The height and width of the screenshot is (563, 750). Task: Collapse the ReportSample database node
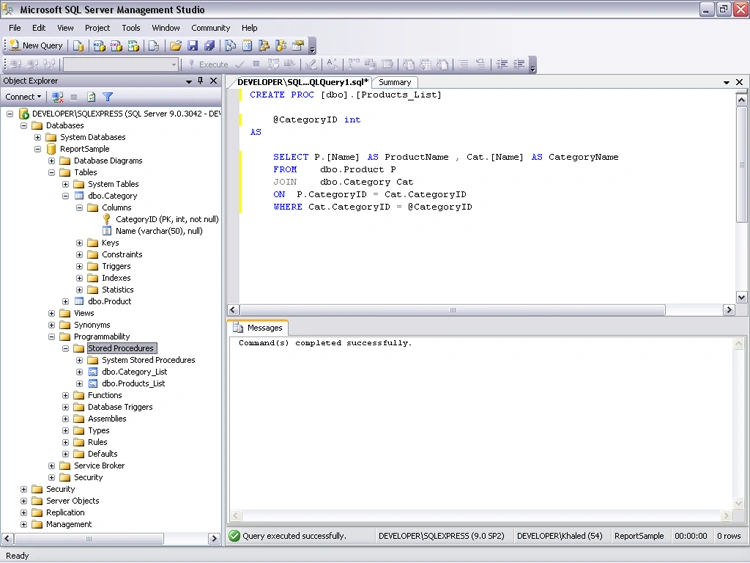(37, 149)
